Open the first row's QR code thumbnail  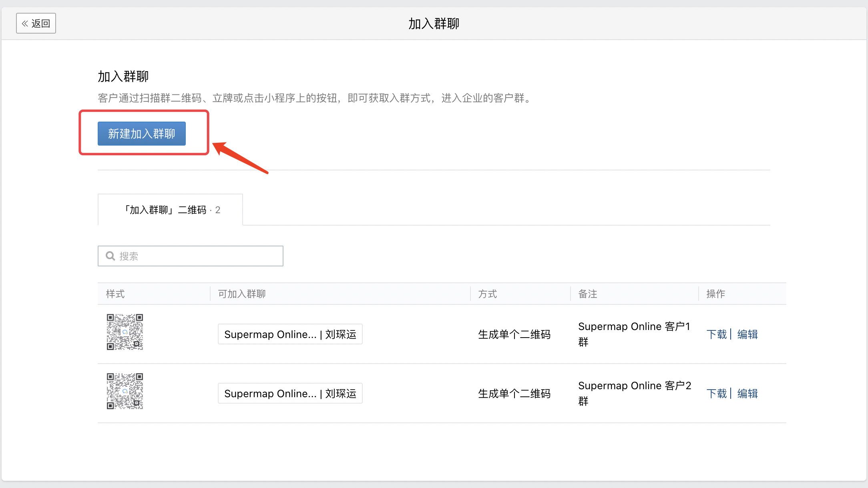click(x=125, y=332)
